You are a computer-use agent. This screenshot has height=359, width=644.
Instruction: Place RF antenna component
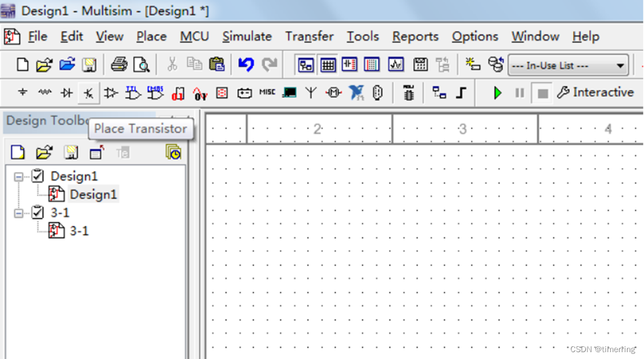[311, 93]
